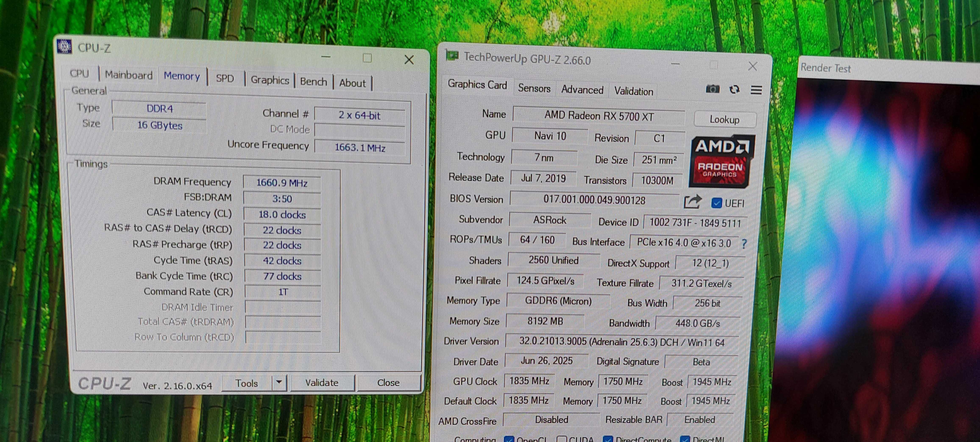Open the Advanced tab in GPU-Z
The image size is (980, 442).
(x=582, y=90)
